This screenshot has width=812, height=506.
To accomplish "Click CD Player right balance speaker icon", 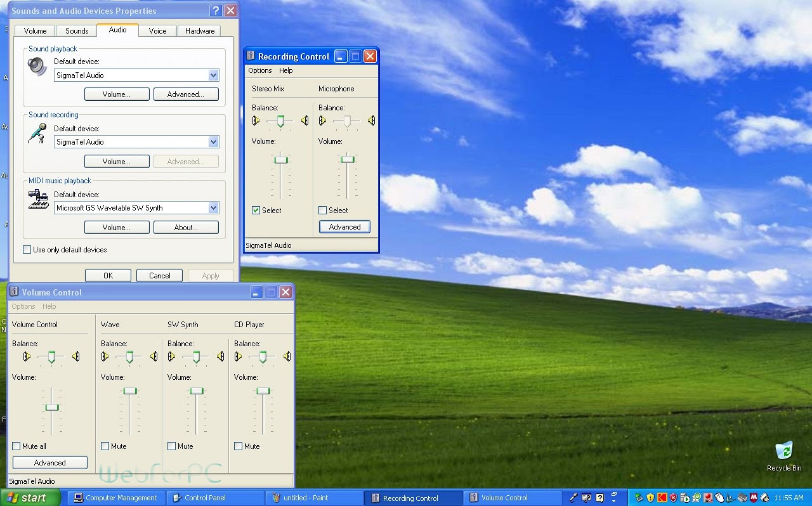I will (287, 356).
